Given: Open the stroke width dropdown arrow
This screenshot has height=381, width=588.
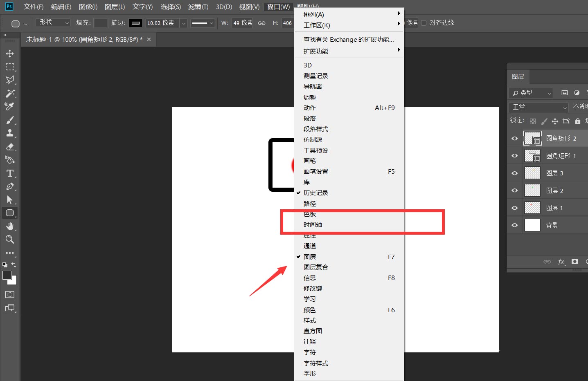Looking at the screenshot, I should coord(184,23).
